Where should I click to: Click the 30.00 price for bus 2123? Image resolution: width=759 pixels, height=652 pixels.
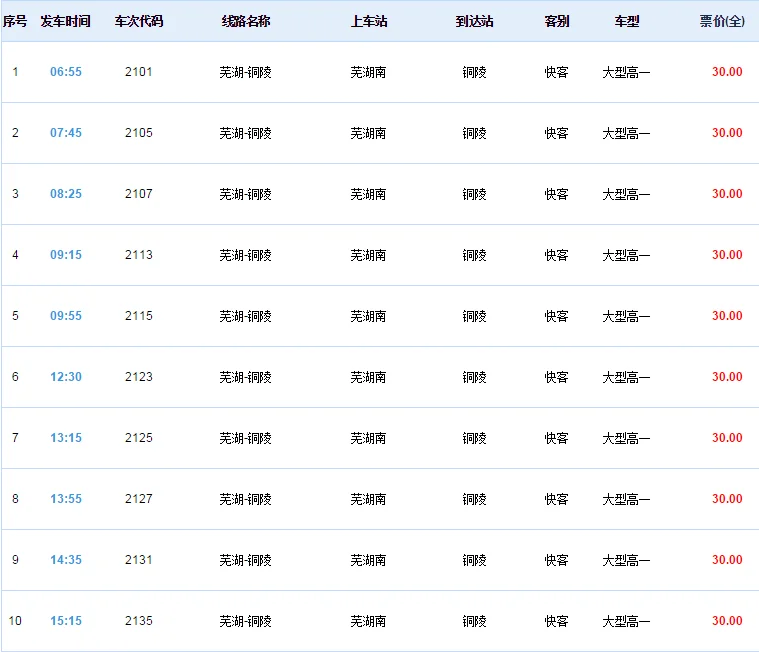click(x=727, y=377)
